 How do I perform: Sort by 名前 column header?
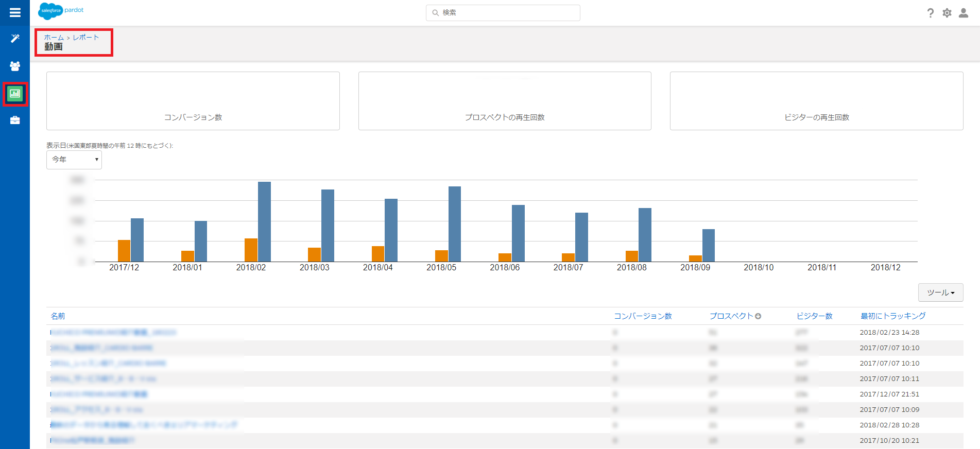click(x=58, y=316)
